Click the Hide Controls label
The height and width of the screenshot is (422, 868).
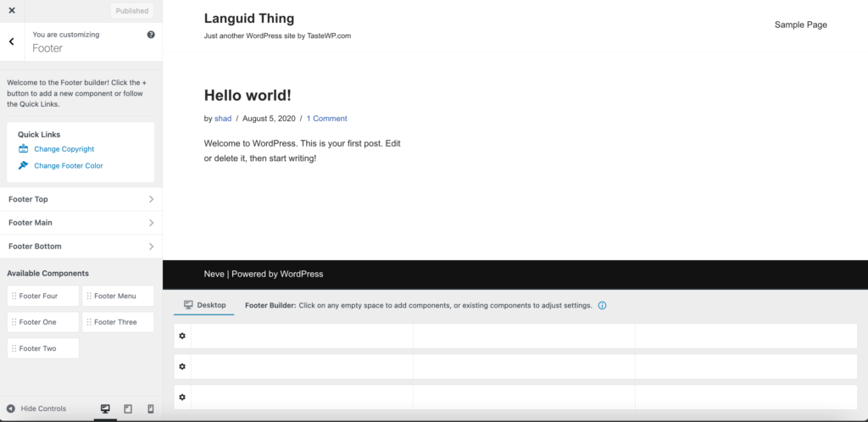(43, 408)
